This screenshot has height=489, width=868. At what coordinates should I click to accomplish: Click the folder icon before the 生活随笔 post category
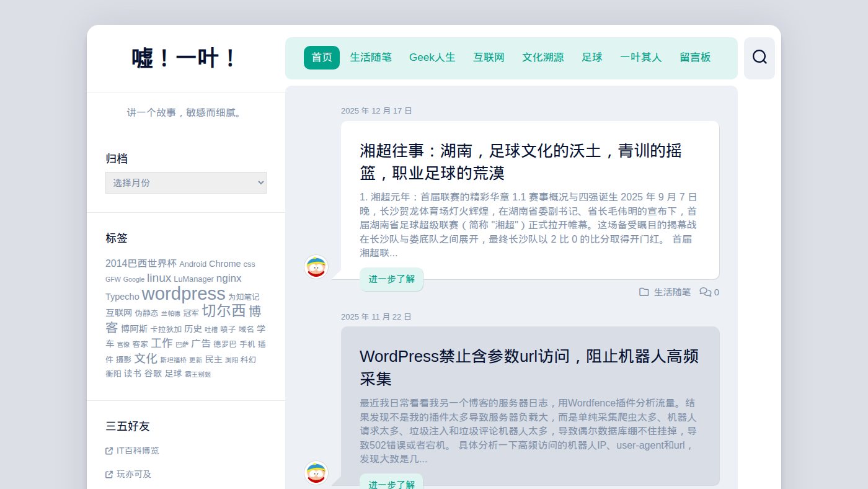coord(644,292)
